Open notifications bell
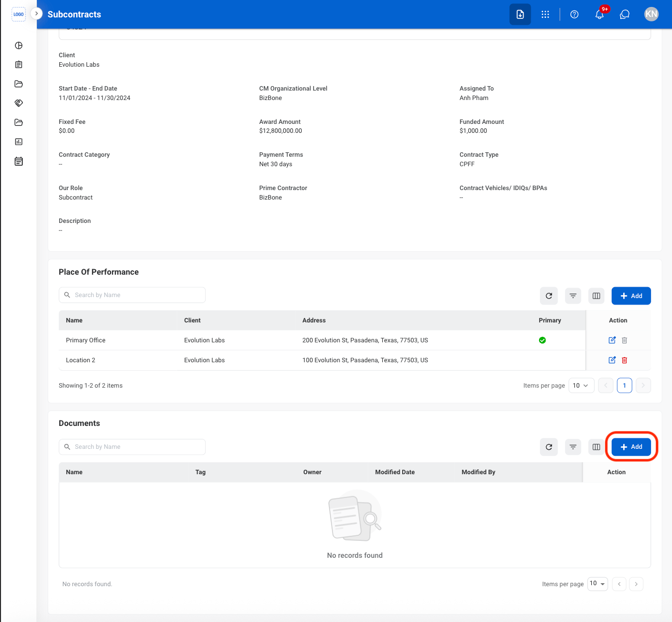 [x=600, y=14]
